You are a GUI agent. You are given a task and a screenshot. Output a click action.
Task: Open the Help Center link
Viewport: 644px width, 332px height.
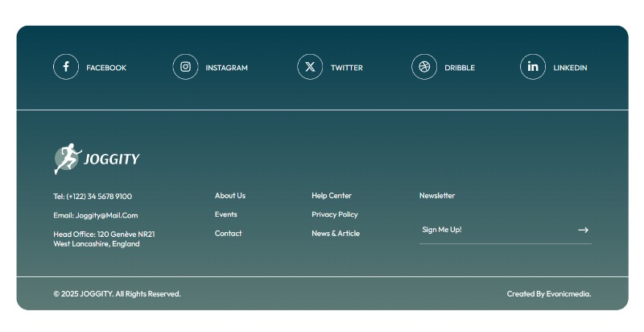[x=332, y=196]
